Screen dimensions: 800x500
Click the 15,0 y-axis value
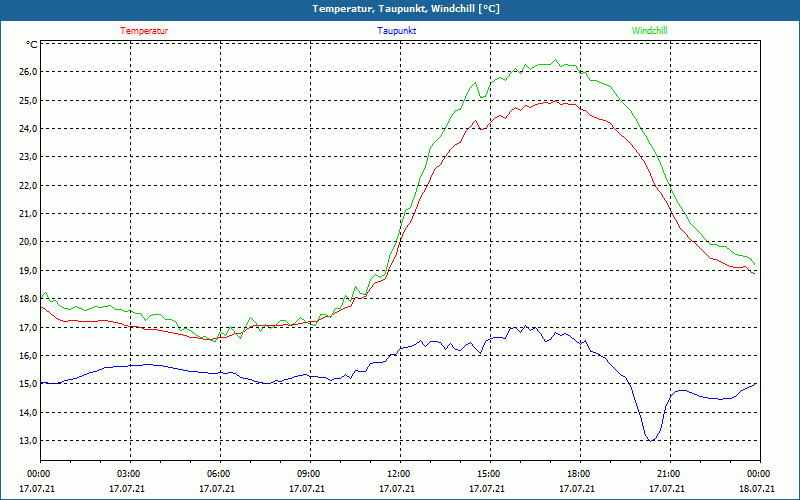pos(27,384)
